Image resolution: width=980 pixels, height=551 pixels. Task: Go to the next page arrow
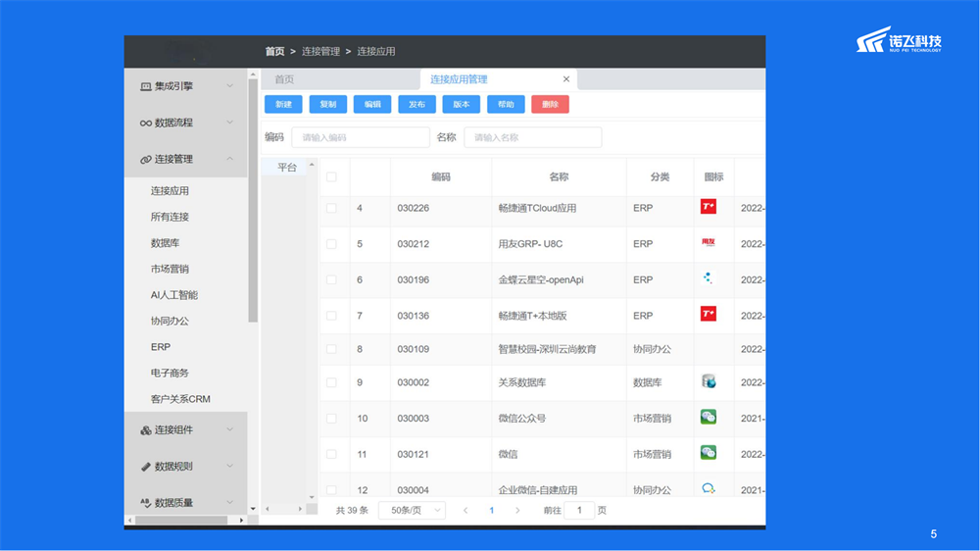coord(517,511)
